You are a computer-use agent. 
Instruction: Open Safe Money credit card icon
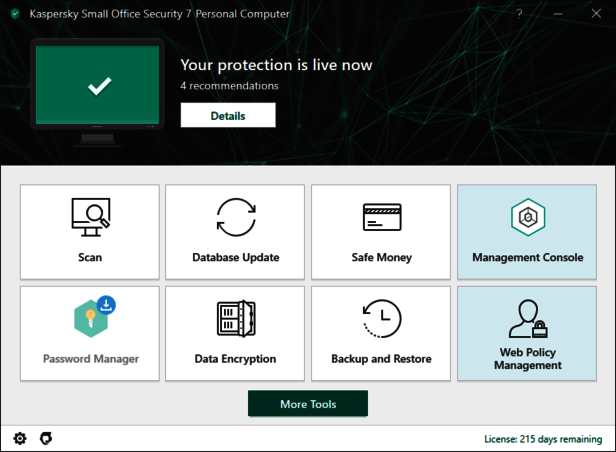click(382, 218)
